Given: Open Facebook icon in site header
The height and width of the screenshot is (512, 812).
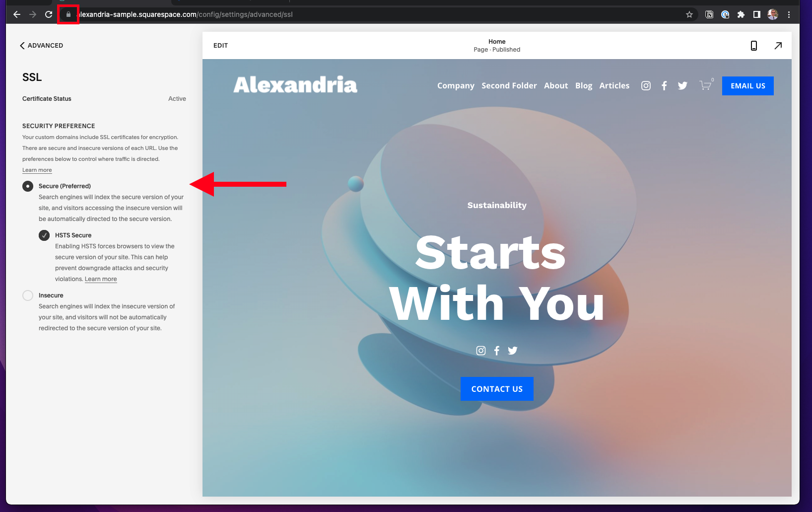Looking at the screenshot, I should coord(664,86).
